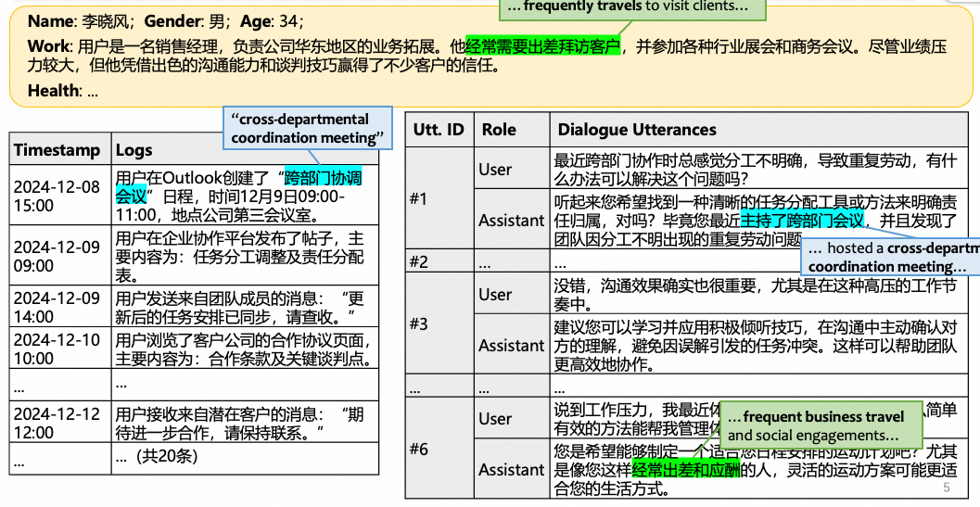Click the green highlighted 经常出差和应酬 text

coord(685,469)
